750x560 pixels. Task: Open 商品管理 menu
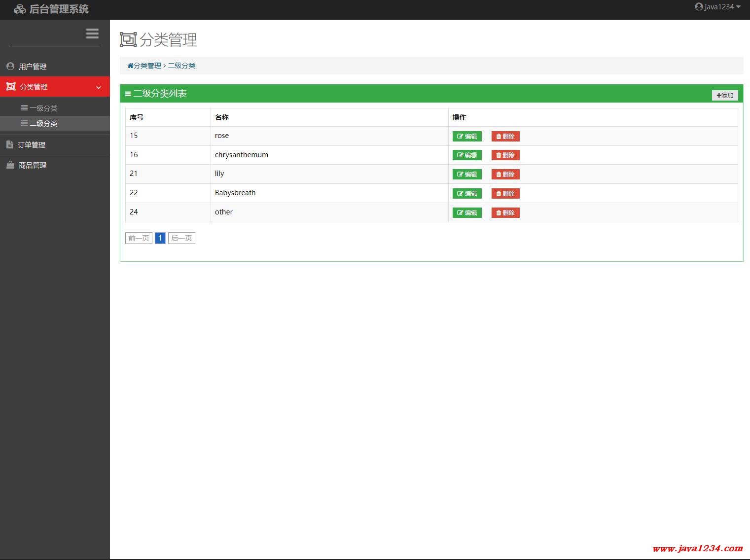coord(55,165)
